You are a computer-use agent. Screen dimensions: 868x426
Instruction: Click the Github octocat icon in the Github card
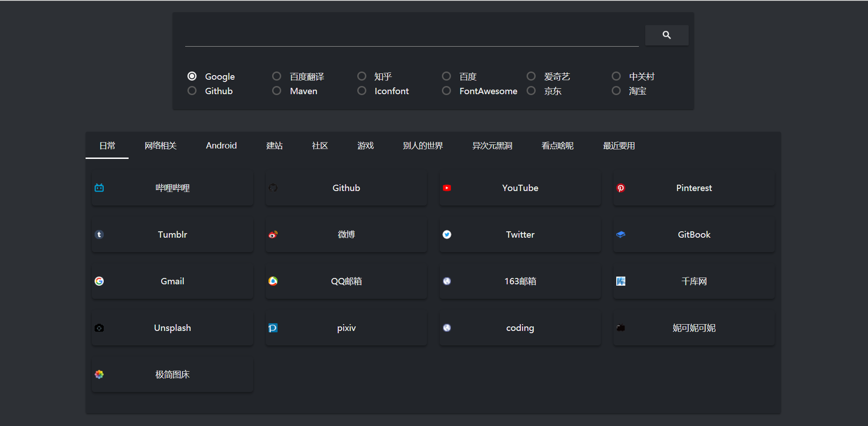273,188
